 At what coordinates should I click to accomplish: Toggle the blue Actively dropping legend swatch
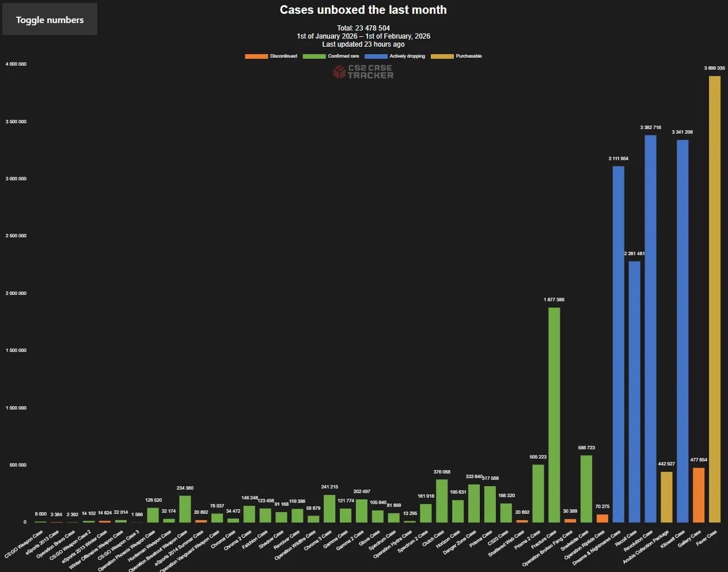click(376, 56)
